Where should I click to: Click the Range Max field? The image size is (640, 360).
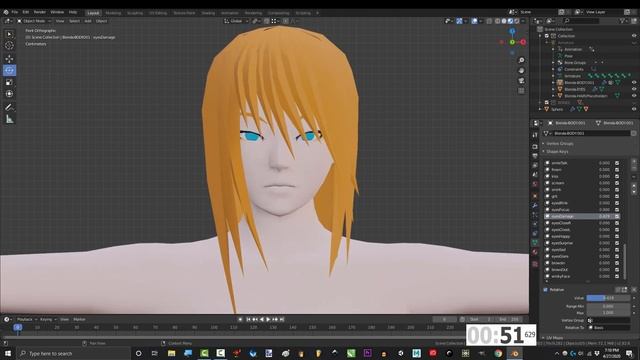coord(608,313)
